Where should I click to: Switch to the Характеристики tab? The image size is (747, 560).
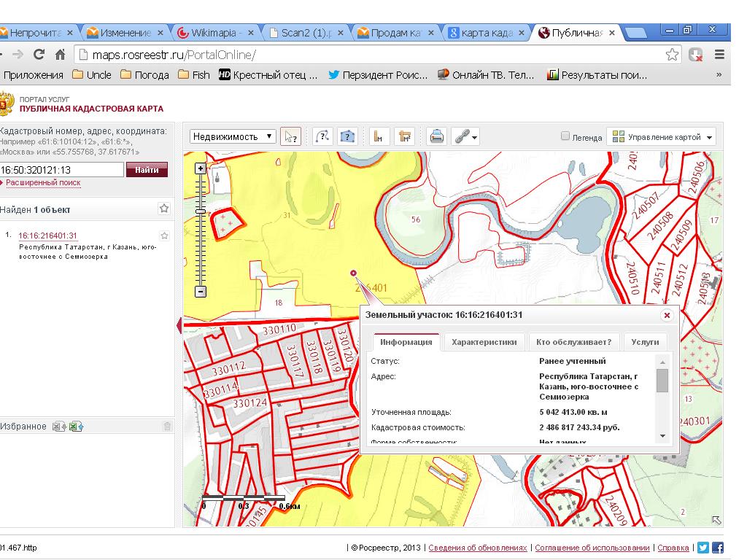(484, 342)
